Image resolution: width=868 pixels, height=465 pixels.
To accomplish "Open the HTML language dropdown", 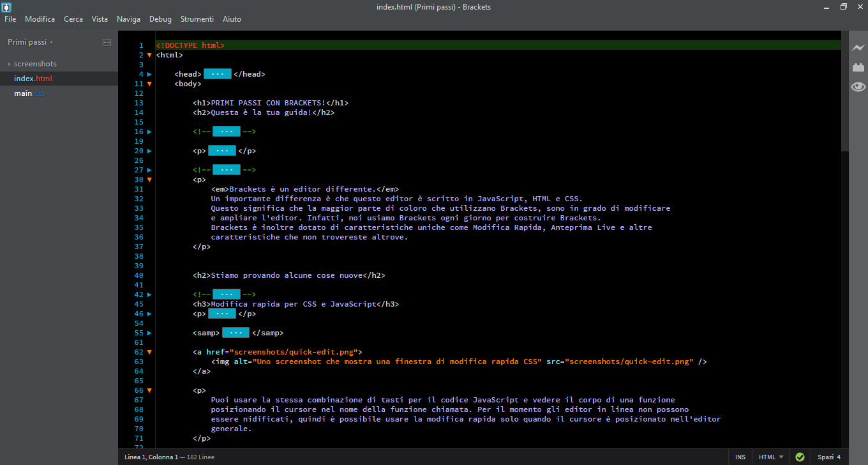I will (x=771, y=457).
